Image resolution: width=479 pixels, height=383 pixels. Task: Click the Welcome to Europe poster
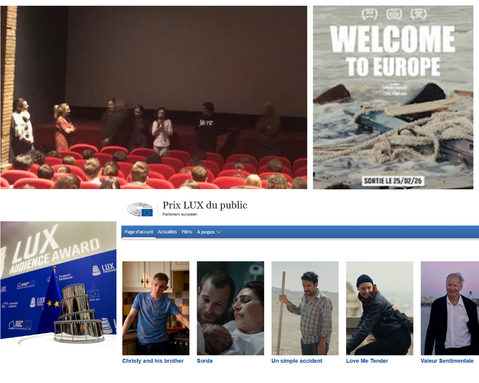pos(393,97)
